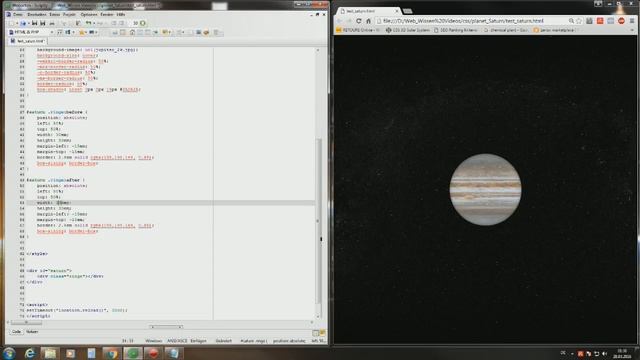Image resolution: width=640 pixels, height=360 pixels.
Task: Click the Jupiter planet image in browser
Action: (x=485, y=189)
